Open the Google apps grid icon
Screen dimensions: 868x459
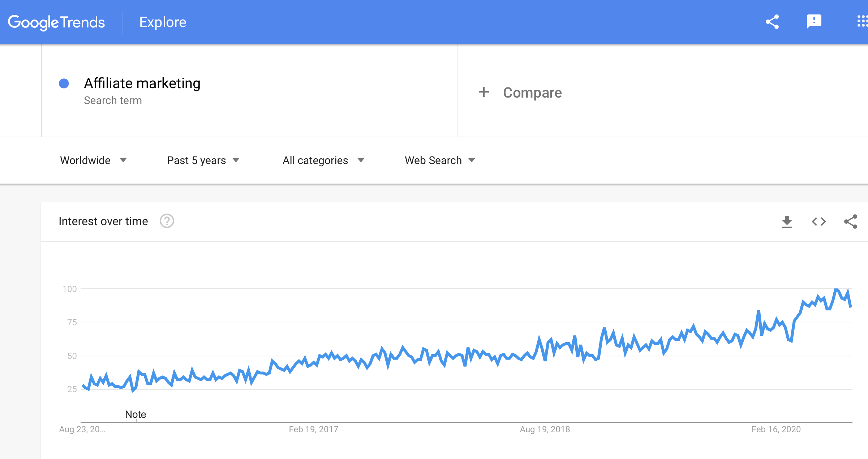coord(863,21)
